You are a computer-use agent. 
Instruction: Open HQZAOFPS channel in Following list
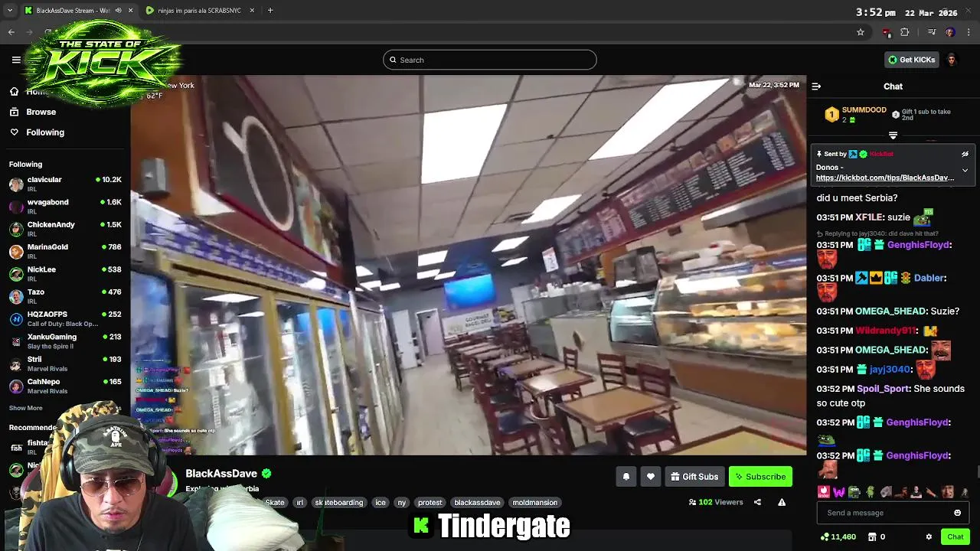click(65, 319)
